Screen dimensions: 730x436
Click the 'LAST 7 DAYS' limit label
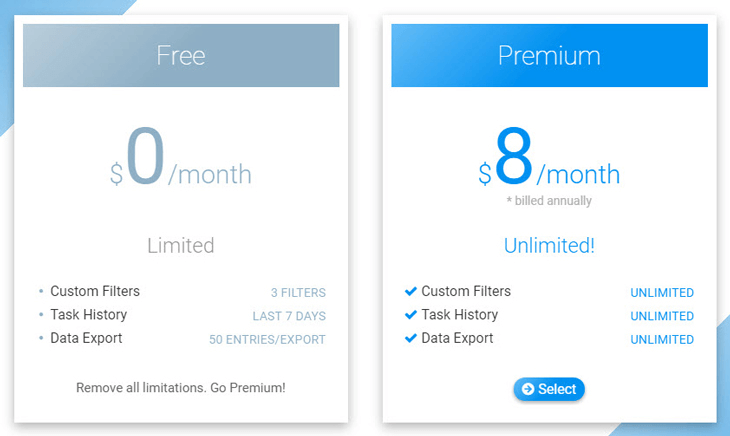tap(289, 316)
